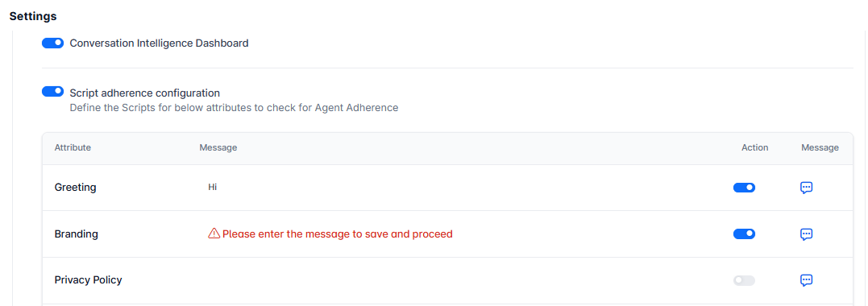The width and height of the screenshot is (868, 306).
Task: Open the Privacy Policy row message icon
Action: tap(807, 280)
